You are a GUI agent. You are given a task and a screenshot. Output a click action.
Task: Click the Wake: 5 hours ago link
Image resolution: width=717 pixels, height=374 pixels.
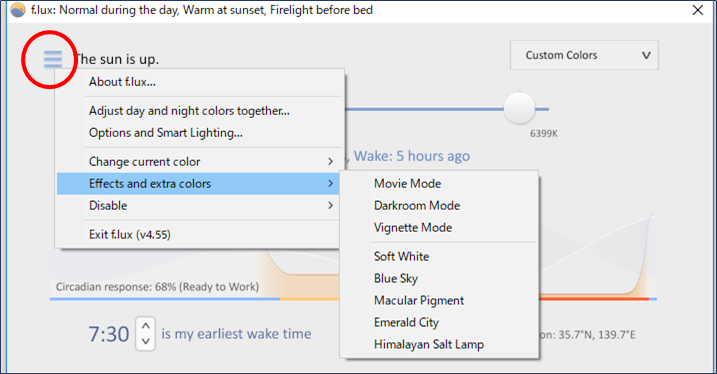(x=412, y=156)
